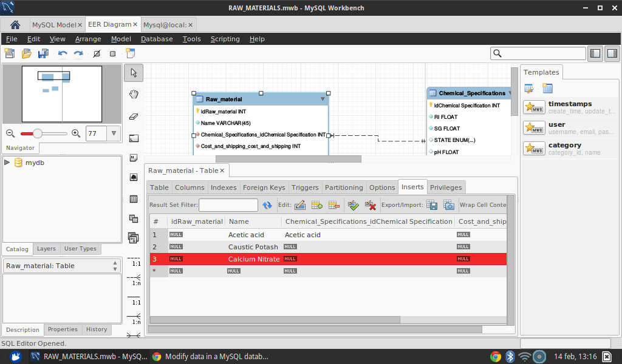The width and height of the screenshot is (622, 364).
Task: Adjust the navigator zoom slider
Action: [37, 133]
